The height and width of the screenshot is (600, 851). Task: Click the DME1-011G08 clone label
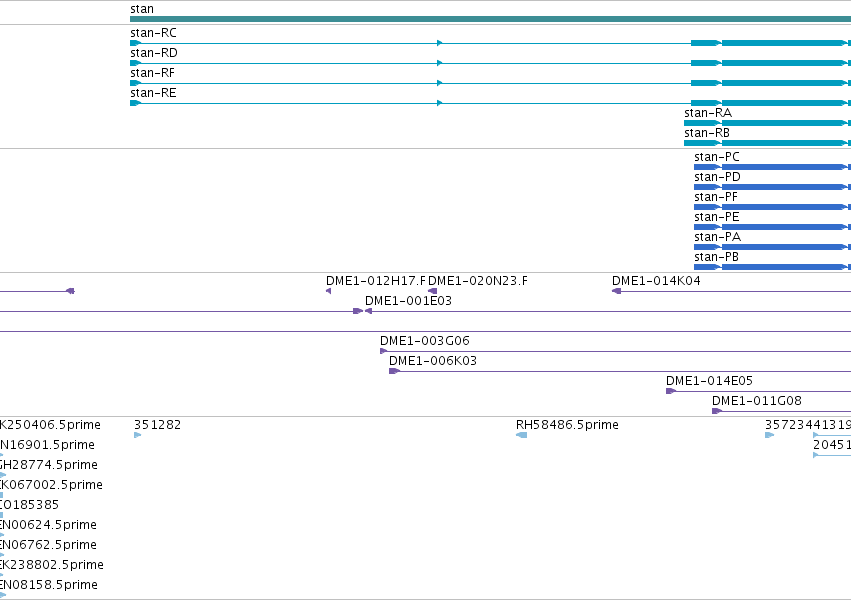[x=757, y=401]
